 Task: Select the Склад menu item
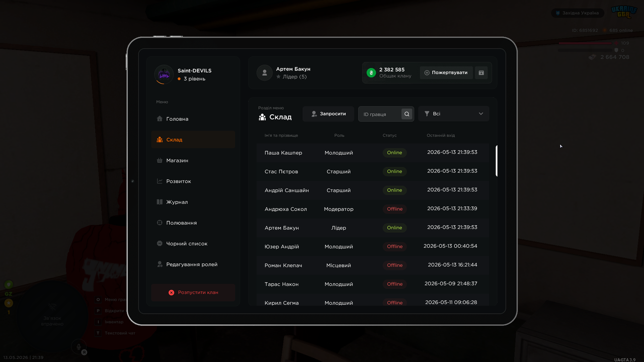(x=193, y=140)
